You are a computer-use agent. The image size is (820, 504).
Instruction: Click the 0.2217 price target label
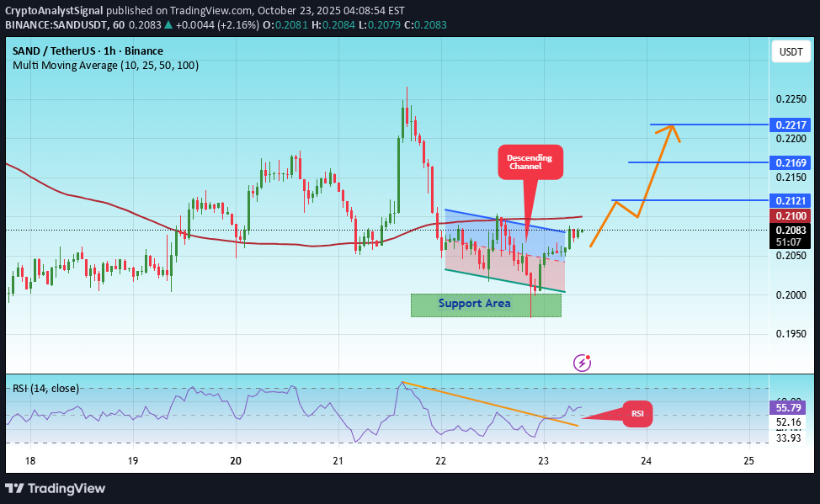[790, 125]
